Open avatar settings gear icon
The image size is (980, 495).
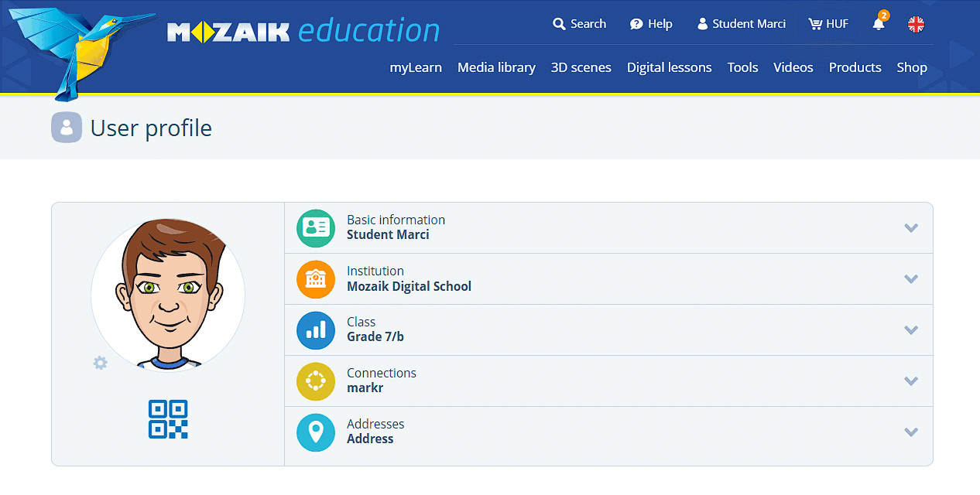coord(100,363)
